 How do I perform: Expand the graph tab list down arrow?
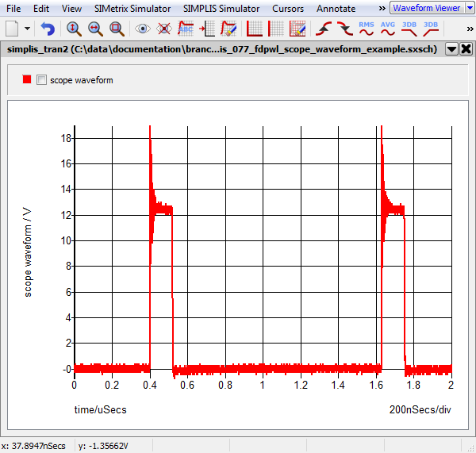pyautogui.click(x=451, y=48)
